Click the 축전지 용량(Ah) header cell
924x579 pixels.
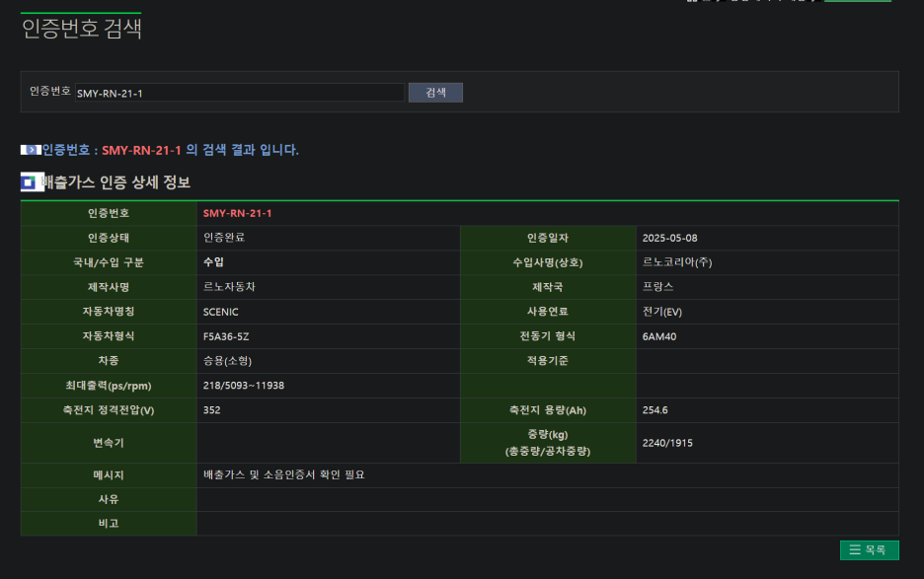pos(548,410)
